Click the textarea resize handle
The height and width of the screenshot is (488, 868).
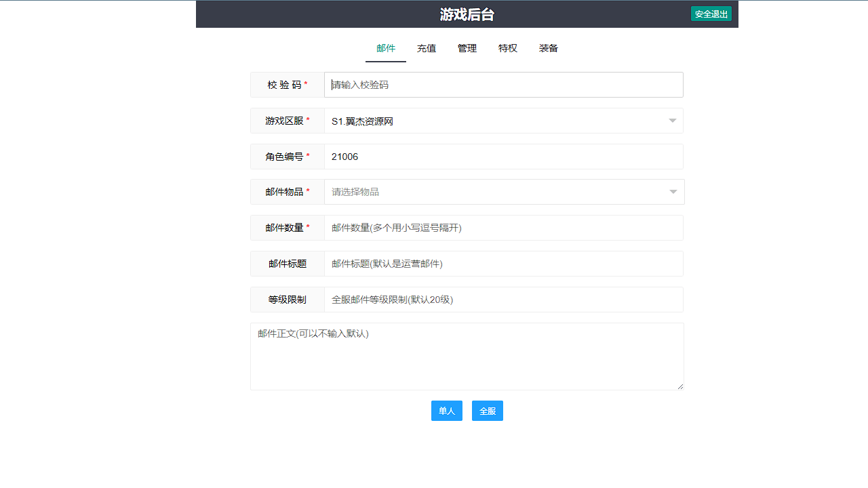click(679, 386)
